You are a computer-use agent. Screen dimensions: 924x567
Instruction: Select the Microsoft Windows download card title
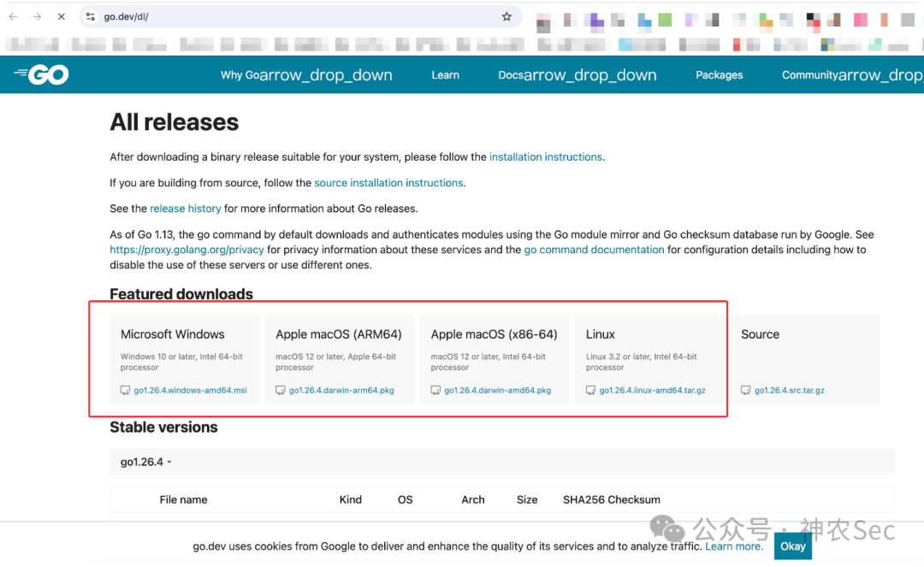pyautogui.click(x=173, y=334)
